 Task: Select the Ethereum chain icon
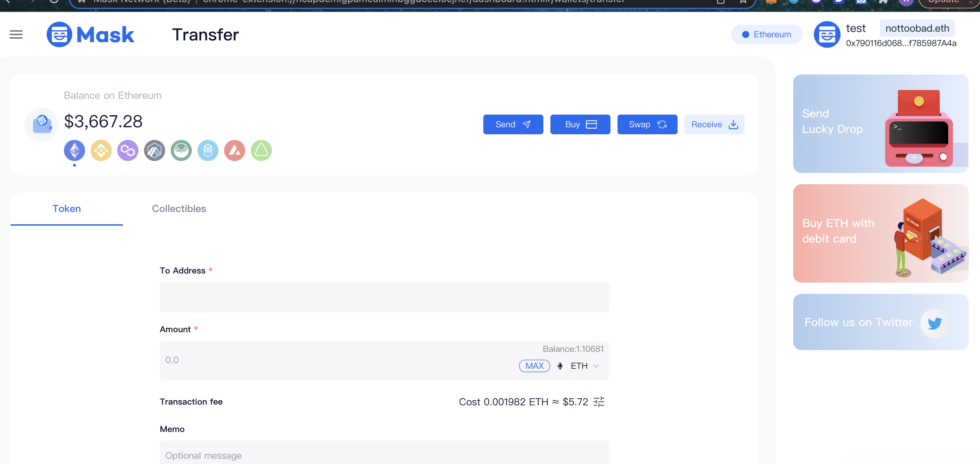(x=74, y=150)
